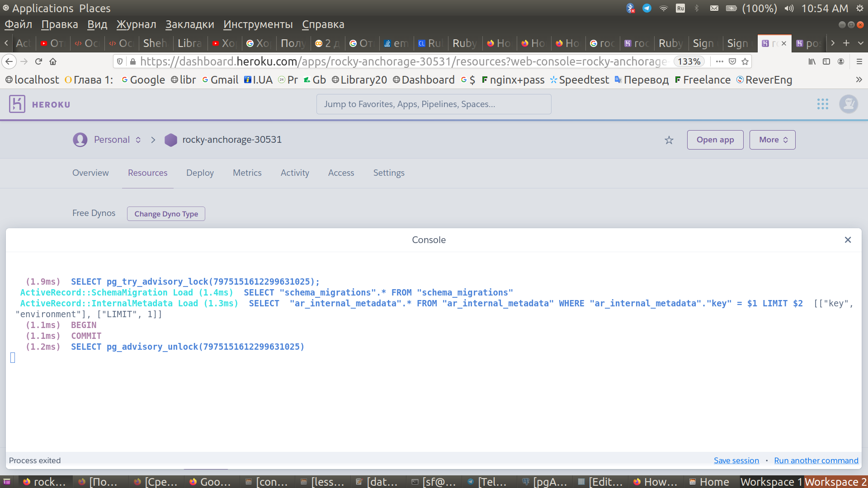Open the browser home page
Screen dimensions: 868x488
click(53, 61)
